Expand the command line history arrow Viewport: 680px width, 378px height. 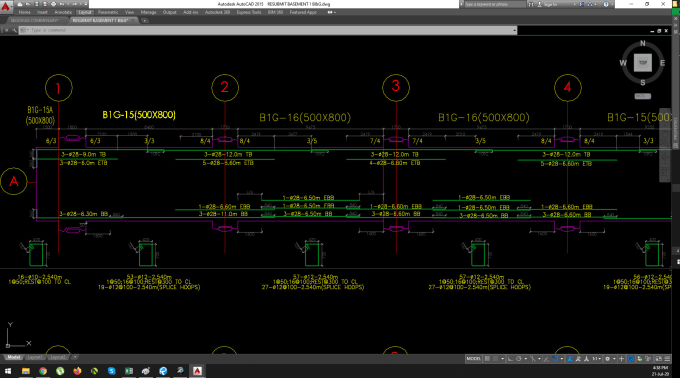pyautogui.click(x=515, y=30)
